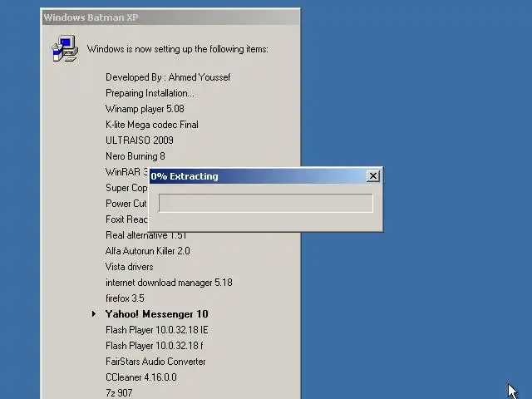Select the partly hidden Power Cut entry

coord(126,203)
